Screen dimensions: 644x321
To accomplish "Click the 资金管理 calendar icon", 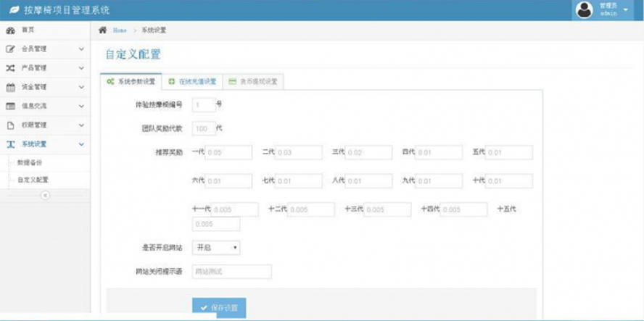I will click(10, 87).
